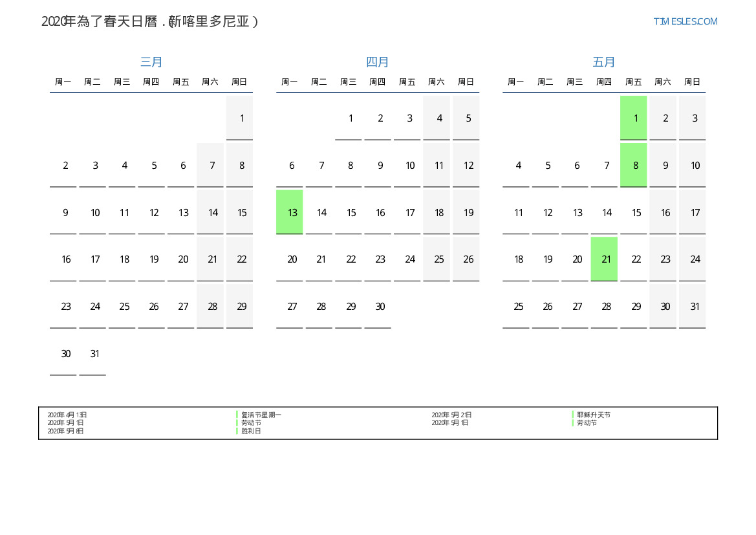Click 复活节星期一 legend entry
The height and width of the screenshot is (535, 756).
(261, 415)
